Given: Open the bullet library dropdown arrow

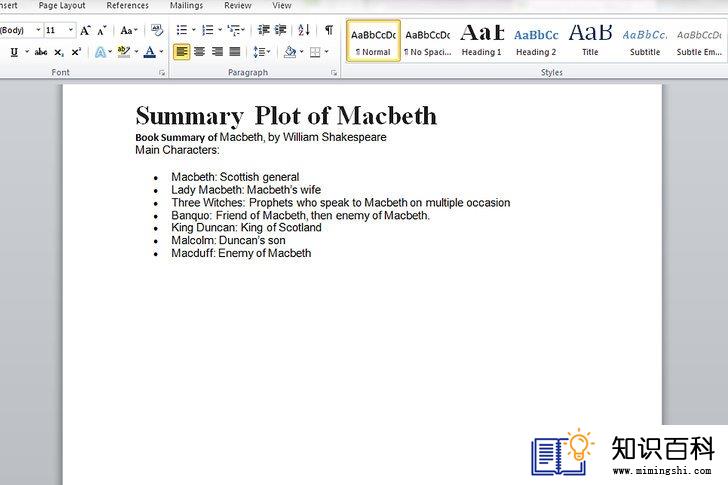Looking at the screenshot, I should [194, 31].
